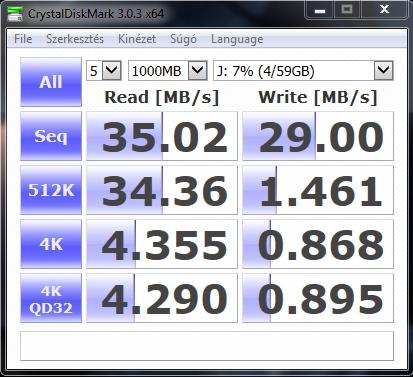Image resolution: width=413 pixels, height=377 pixels.
Task: Click the 512K write result 1.461
Action: point(318,190)
